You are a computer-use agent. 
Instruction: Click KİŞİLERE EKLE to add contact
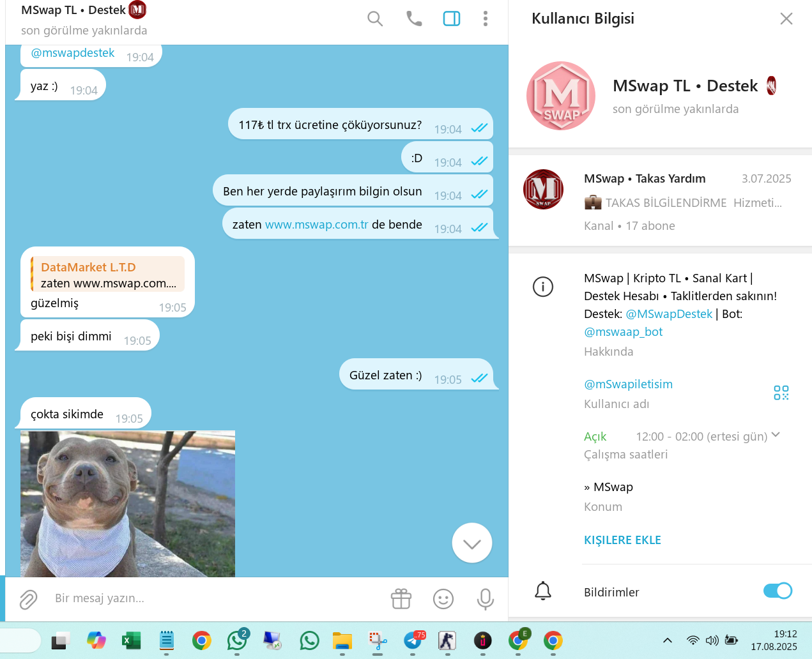[x=622, y=540]
